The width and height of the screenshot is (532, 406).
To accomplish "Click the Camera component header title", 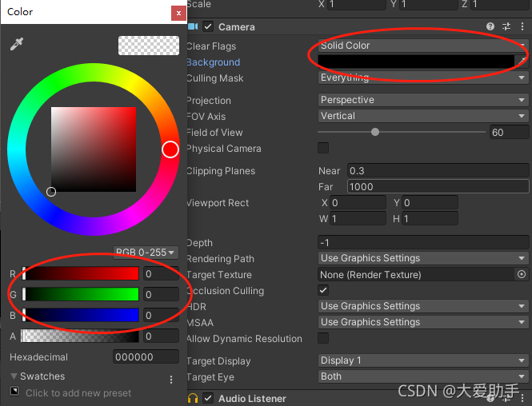I will point(237,26).
